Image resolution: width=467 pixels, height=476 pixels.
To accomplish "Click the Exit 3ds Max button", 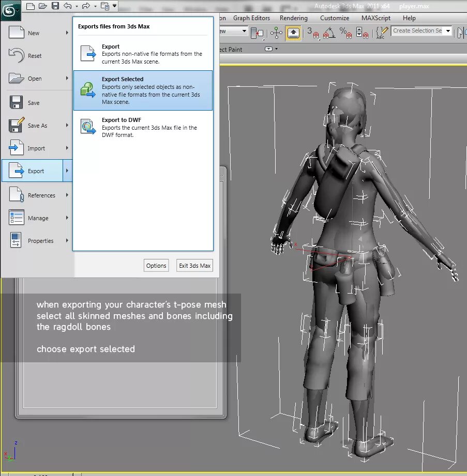I will point(195,266).
